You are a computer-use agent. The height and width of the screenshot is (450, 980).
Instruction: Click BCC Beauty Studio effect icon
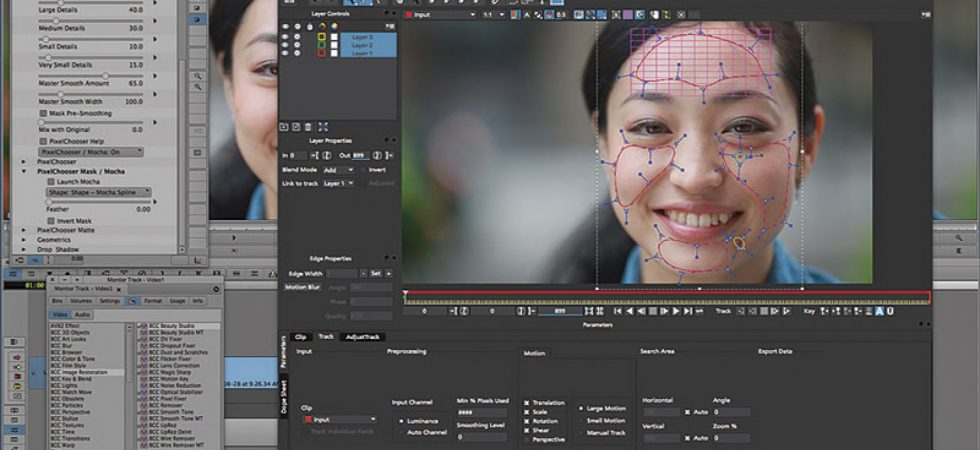pos(143,326)
